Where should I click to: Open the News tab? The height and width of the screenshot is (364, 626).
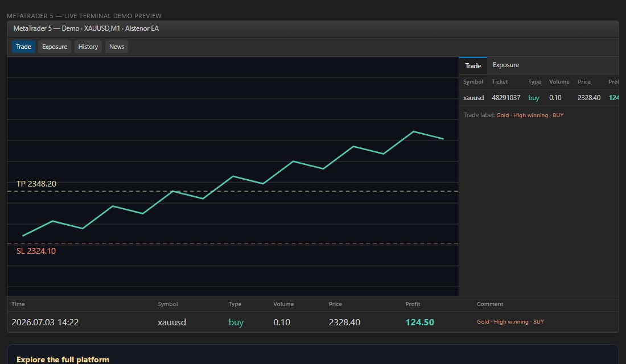[x=117, y=47]
